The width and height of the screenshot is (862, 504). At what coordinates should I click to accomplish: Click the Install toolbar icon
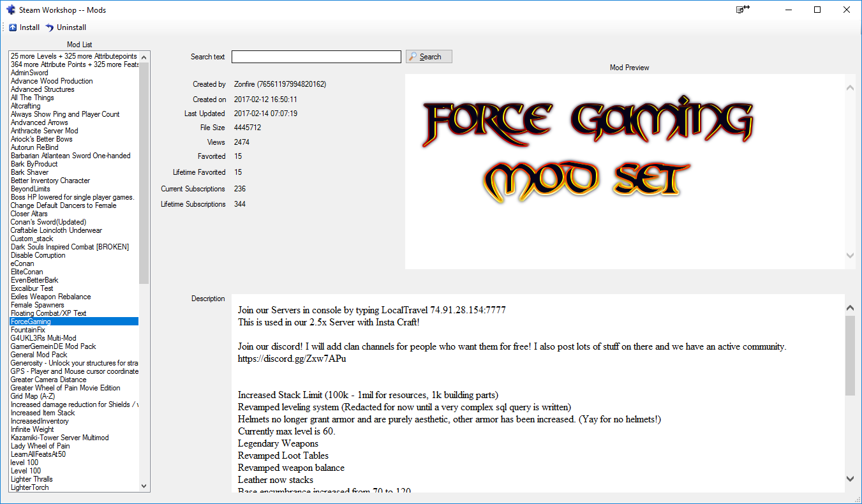[13, 27]
